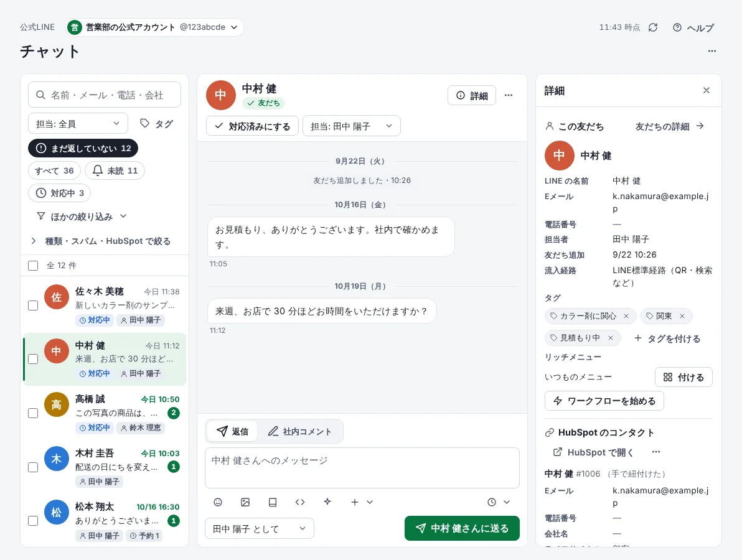
Task: Open the 営業部の公式アカウント account switcher
Action: [155, 27]
